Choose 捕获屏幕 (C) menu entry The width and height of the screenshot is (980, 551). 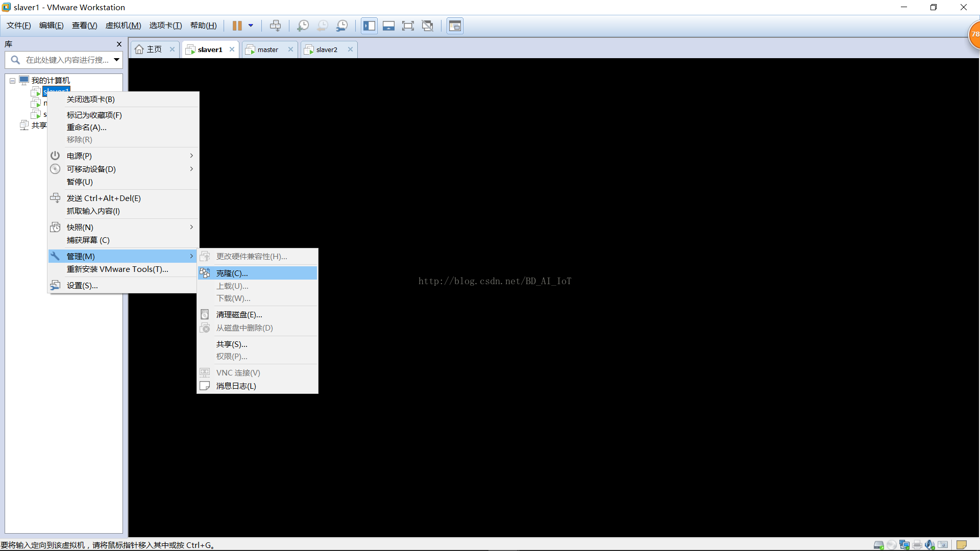123,240
